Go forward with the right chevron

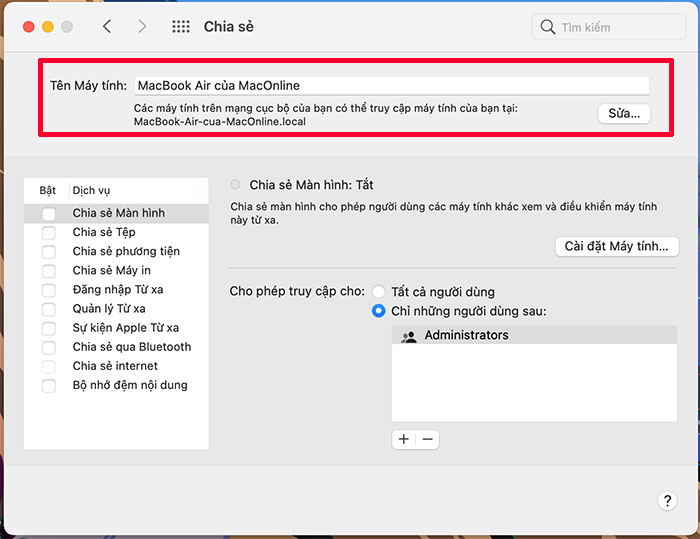142,26
